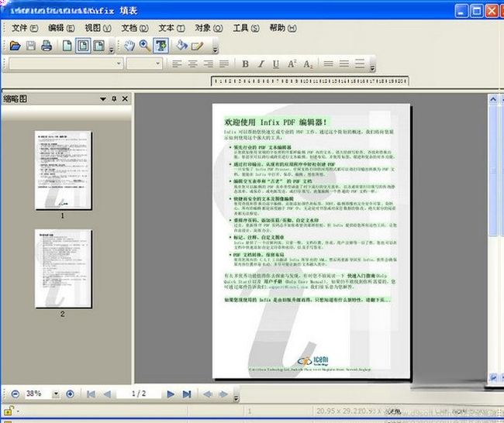Set medium line spacing icon

pos(344,64)
